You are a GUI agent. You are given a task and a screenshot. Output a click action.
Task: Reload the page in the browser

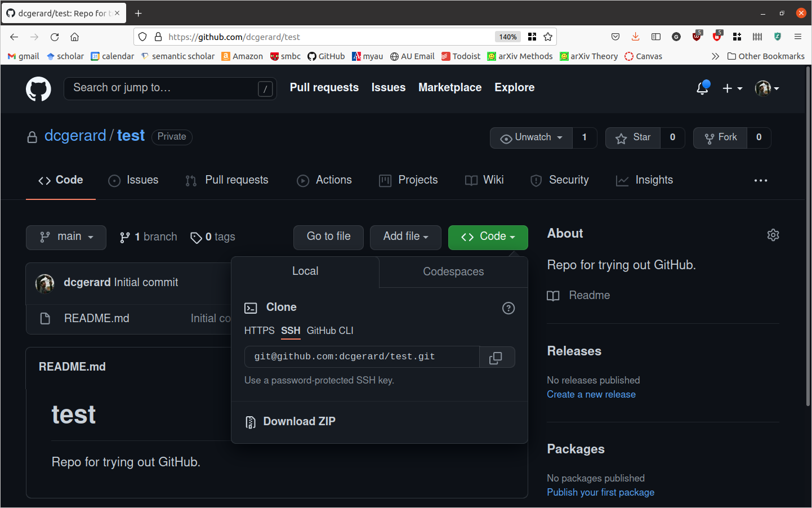(55, 37)
